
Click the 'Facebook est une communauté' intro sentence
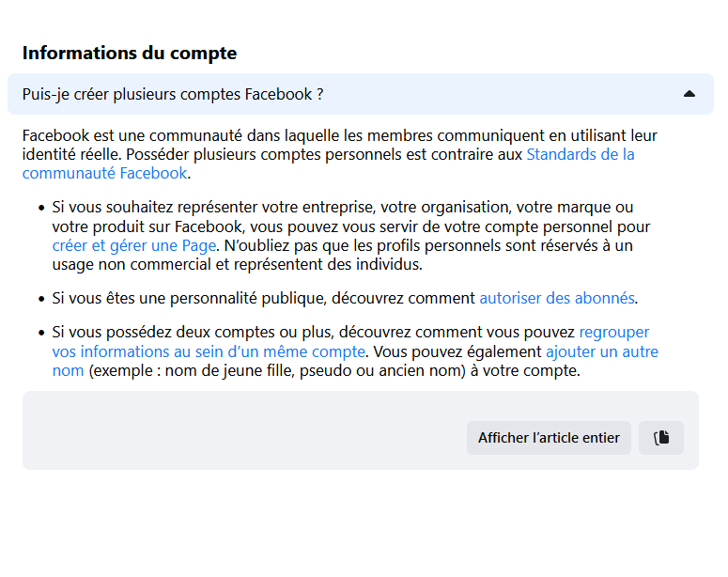coord(188,135)
